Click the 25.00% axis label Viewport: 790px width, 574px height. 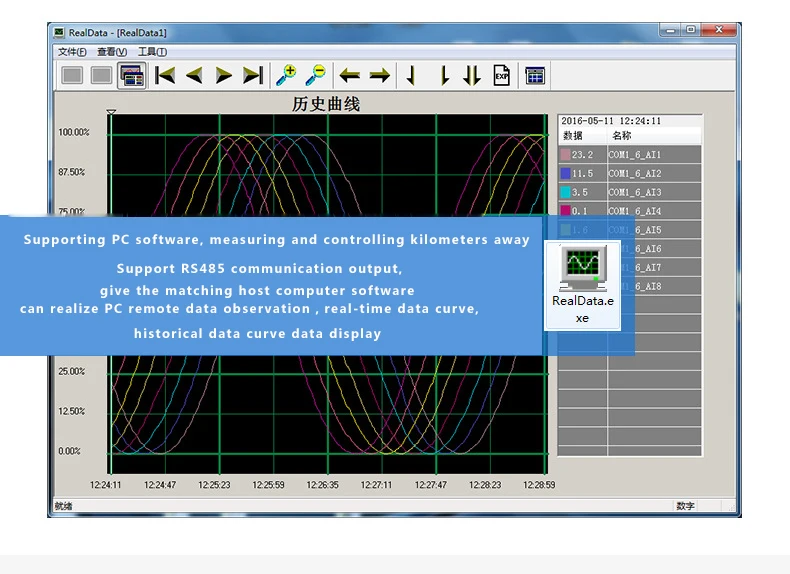coord(72,371)
